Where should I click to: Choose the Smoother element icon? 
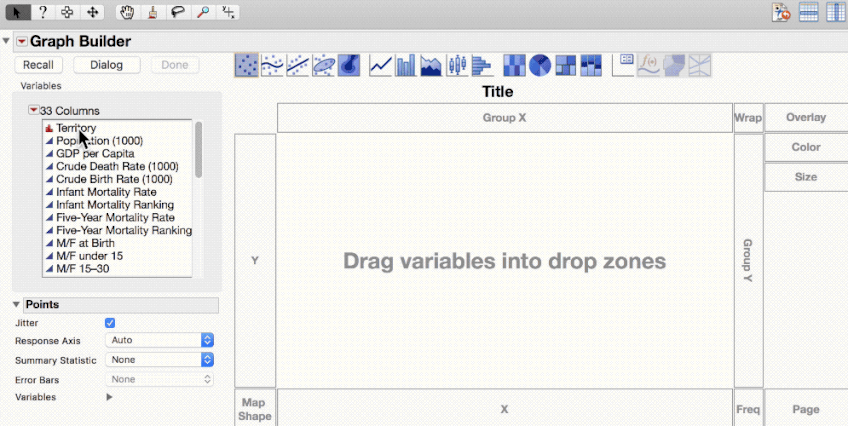pyautogui.click(x=272, y=65)
